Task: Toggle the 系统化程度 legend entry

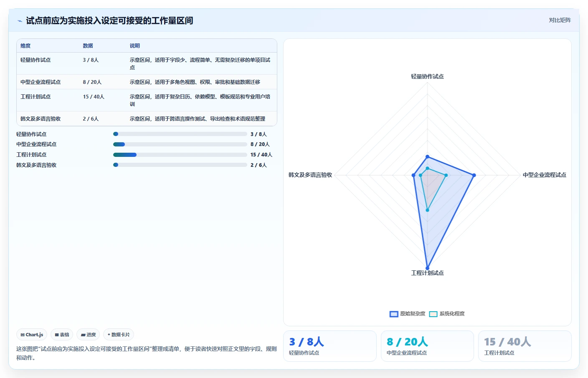Action: pyautogui.click(x=447, y=314)
